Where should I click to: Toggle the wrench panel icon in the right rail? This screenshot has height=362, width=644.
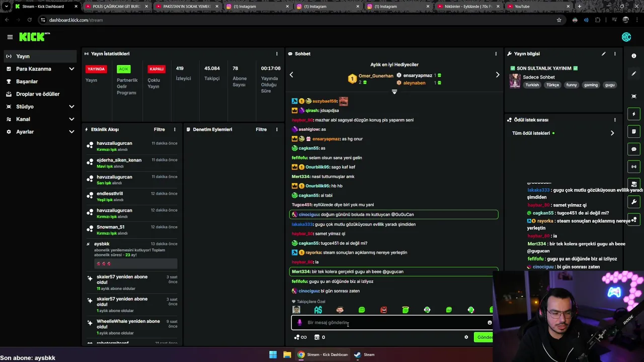click(634, 202)
